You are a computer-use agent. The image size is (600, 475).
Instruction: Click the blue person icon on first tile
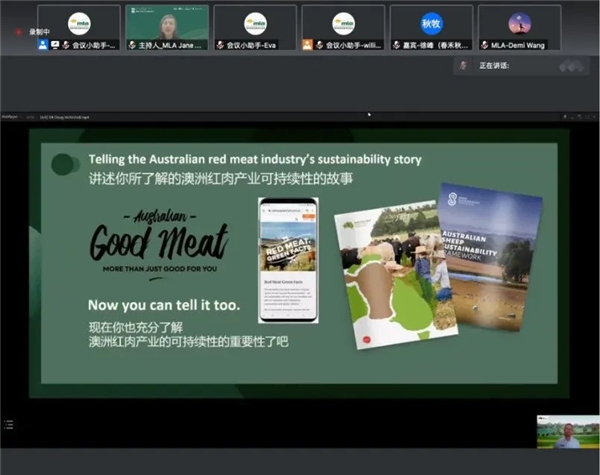(x=42, y=45)
